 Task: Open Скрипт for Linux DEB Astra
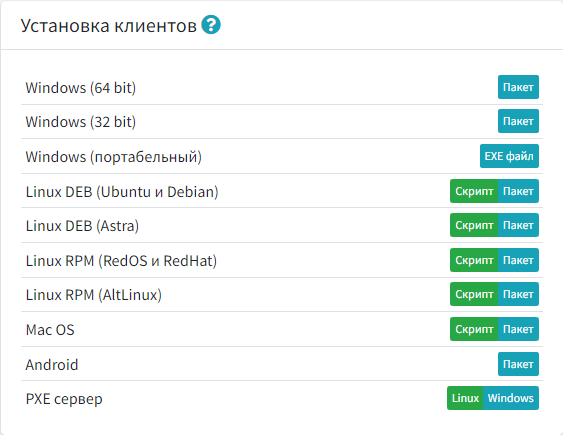(474, 225)
